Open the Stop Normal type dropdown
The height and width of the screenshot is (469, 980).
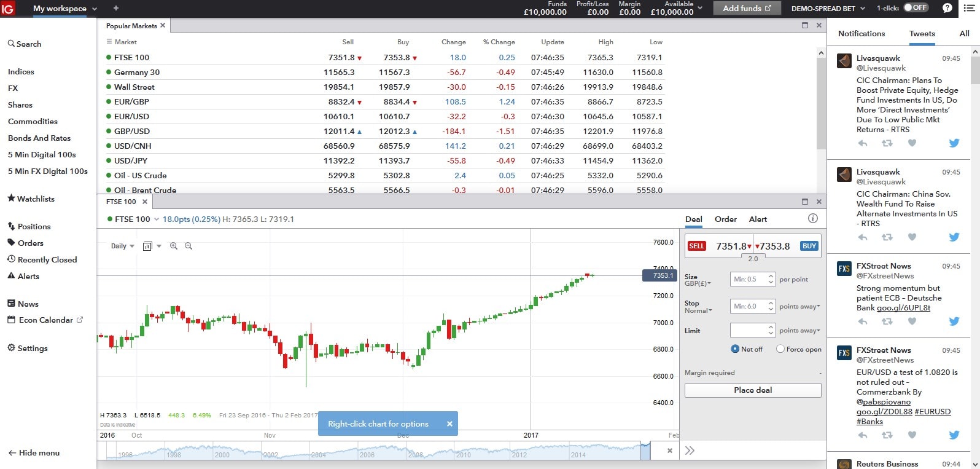coord(699,310)
